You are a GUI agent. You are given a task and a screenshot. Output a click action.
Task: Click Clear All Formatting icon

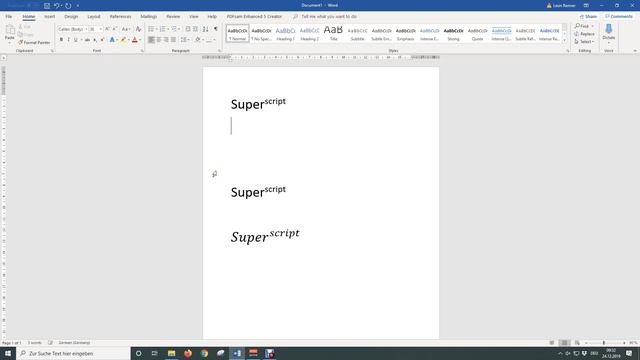coord(138,29)
